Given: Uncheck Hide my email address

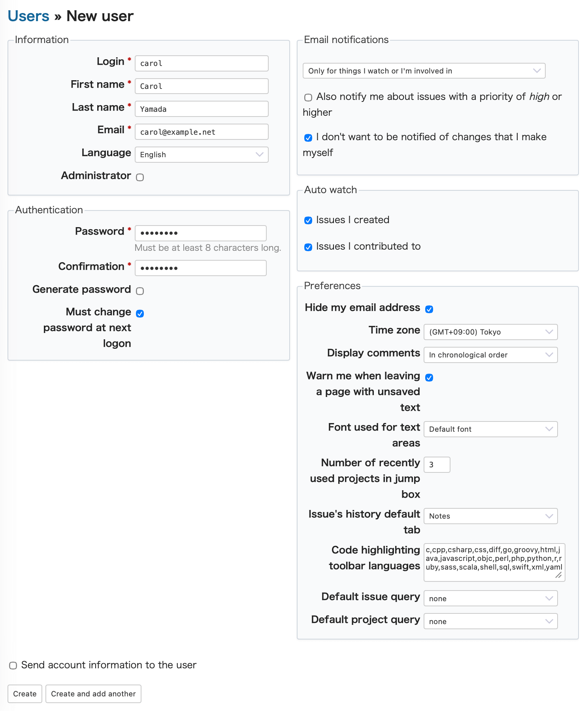Looking at the screenshot, I should pos(430,309).
